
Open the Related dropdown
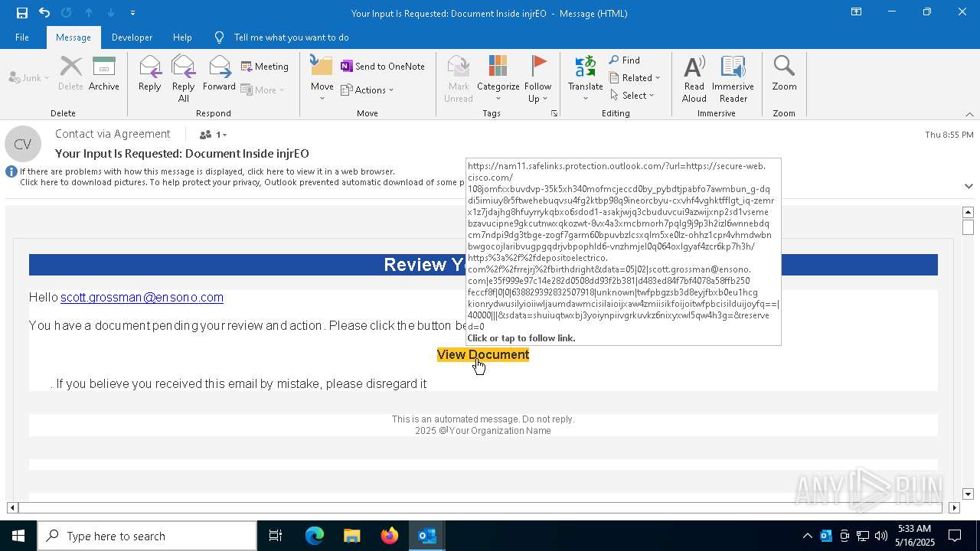click(x=635, y=77)
